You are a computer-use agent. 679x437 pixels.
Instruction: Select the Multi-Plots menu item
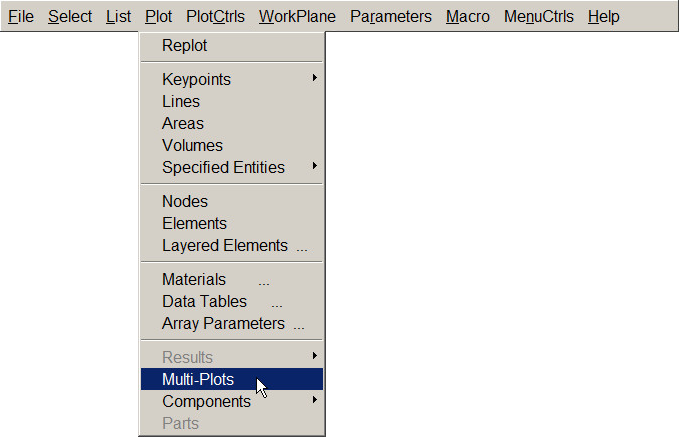[x=198, y=379]
